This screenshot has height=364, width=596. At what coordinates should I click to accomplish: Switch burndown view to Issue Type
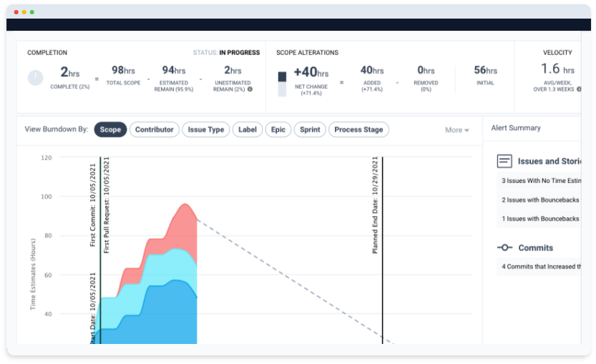click(x=205, y=129)
